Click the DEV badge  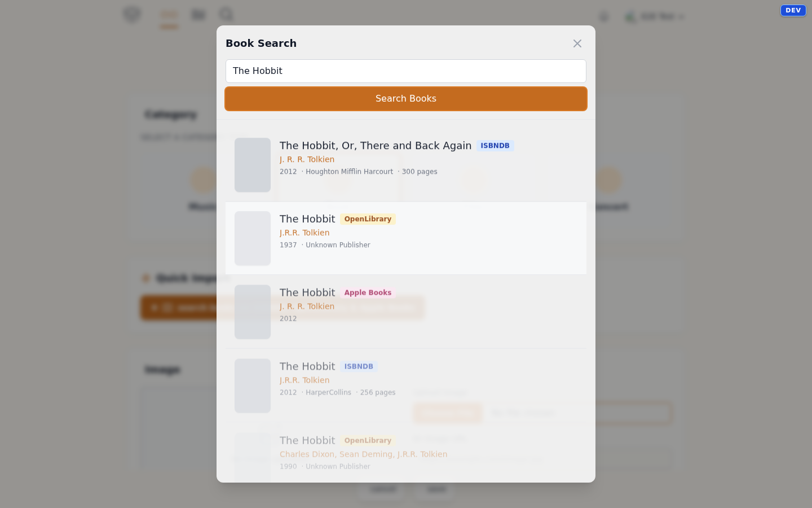pos(793,10)
